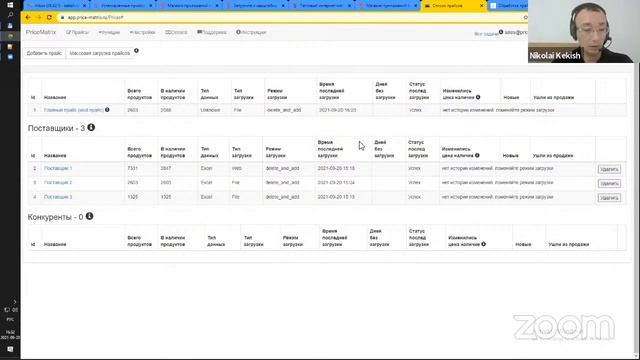This screenshot has width=640, height=360.
Task: Open the Прайсы menu
Action: point(77,32)
